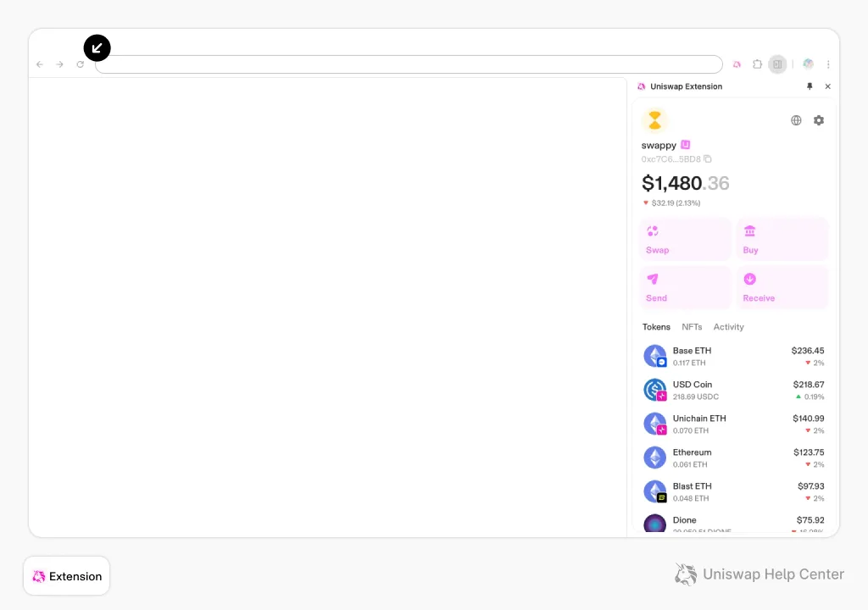Open the USD Coin token row
Screen dimensions: 868x610
coord(734,391)
